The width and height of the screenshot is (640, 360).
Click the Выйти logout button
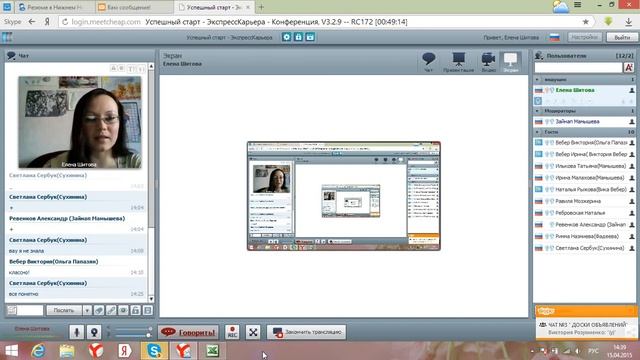click(x=622, y=37)
